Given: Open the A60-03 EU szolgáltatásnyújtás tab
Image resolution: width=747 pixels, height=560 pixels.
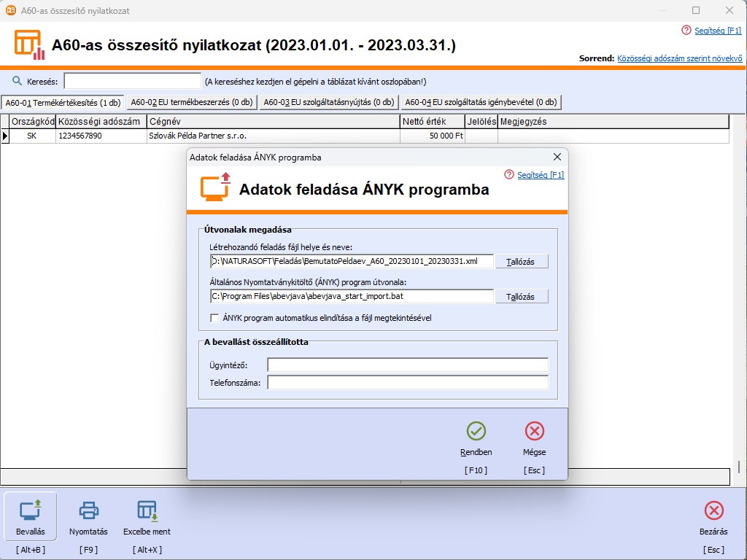Looking at the screenshot, I should pos(327,102).
